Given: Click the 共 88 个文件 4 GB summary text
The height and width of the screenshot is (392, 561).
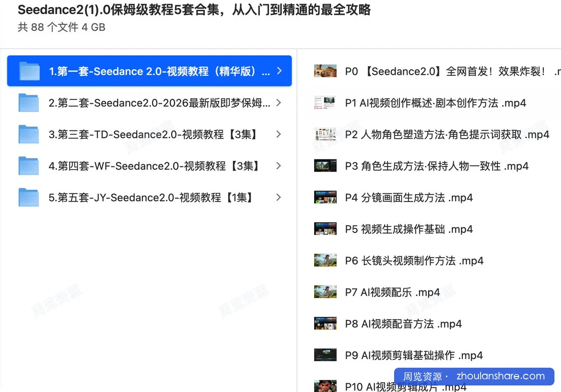Looking at the screenshot, I should [x=61, y=28].
